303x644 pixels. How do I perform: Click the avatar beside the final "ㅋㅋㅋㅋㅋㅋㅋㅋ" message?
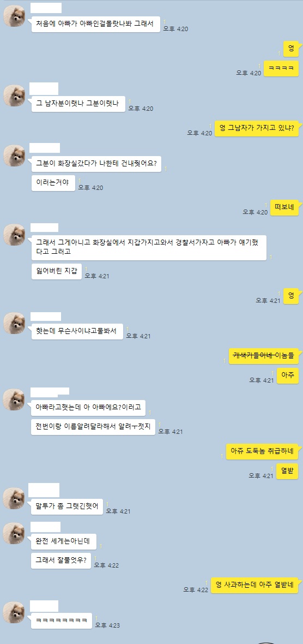click(14, 613)
